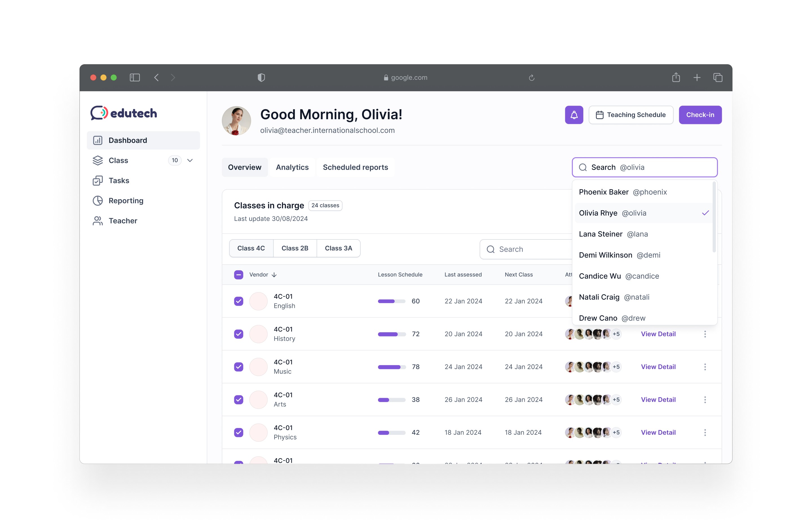Switch to the Analytics tab
This screenshot has height=528, width=812.
pyautogui.click(x=292, y=167)
